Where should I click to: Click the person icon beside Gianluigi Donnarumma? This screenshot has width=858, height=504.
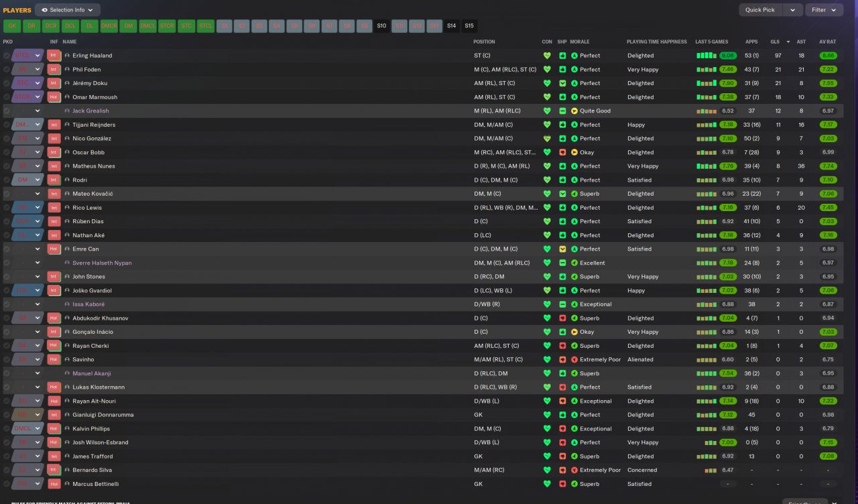[67, 415]
